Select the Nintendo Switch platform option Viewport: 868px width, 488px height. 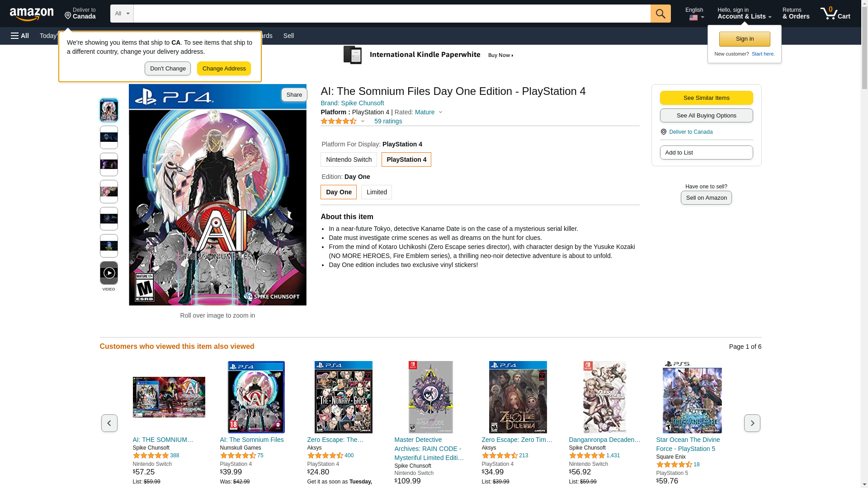(x=349, y=160)
